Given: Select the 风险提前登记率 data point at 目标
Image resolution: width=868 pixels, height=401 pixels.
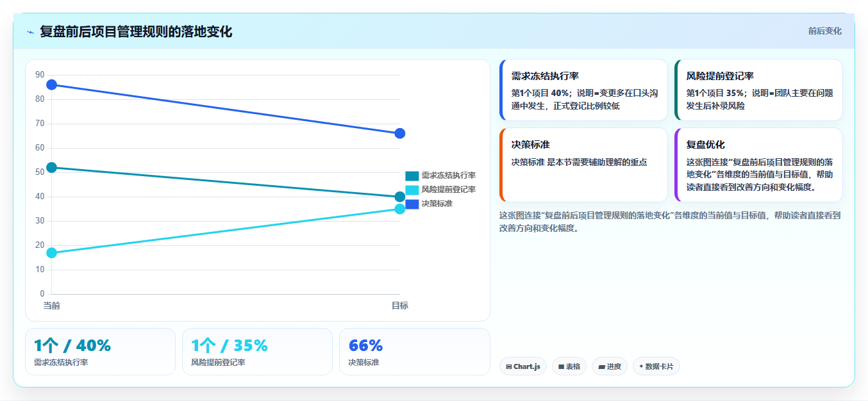Looking at the screenshot, I should [x=400, y=209].
